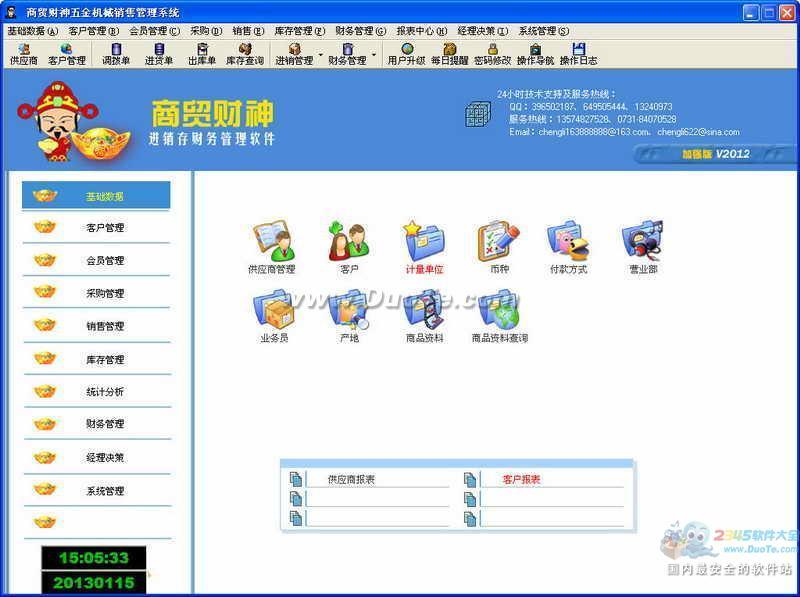Select 客户管理 in the sidebar
The image size is (800, 597).
coord(96,228)
